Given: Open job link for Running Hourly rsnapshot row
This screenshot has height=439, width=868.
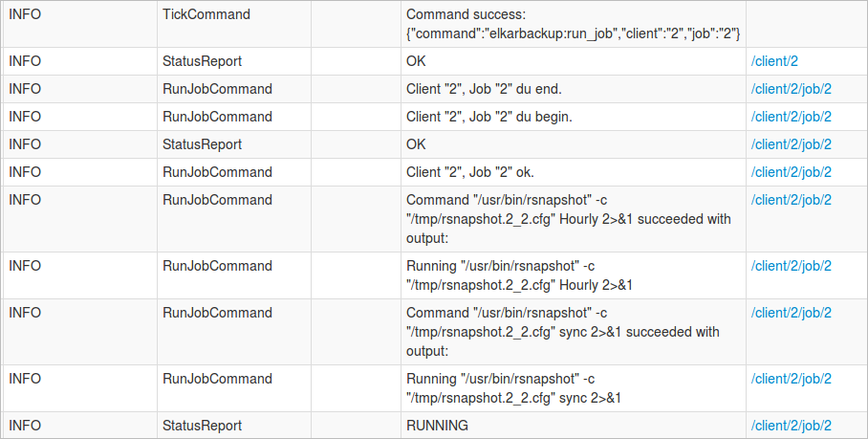Looking at the screenshot, I should click(x=792, y=266).
